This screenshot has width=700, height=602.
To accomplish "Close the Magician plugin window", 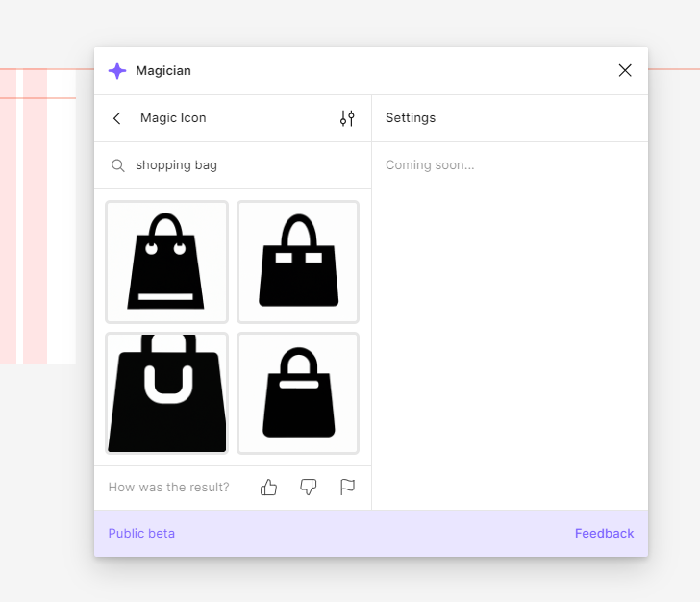I will point(625,70).
